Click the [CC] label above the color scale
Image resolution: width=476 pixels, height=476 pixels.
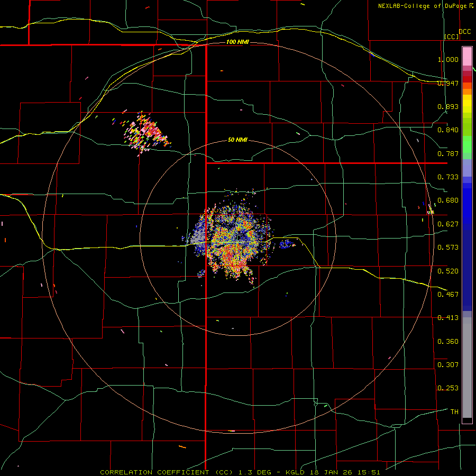point(452,36)
